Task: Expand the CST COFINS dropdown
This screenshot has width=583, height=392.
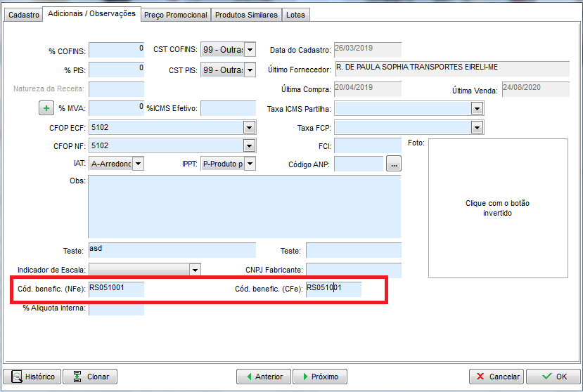Action: pyautogui.click(x=249, y=51)
